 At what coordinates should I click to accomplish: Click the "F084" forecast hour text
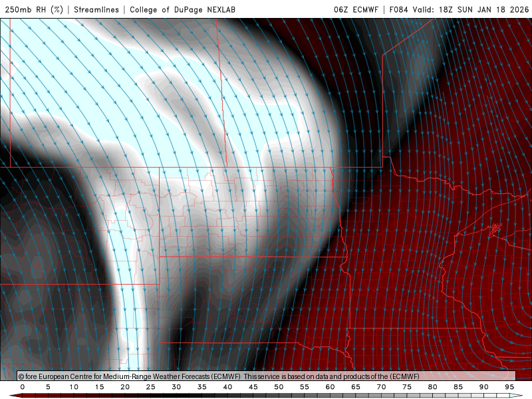398,9
